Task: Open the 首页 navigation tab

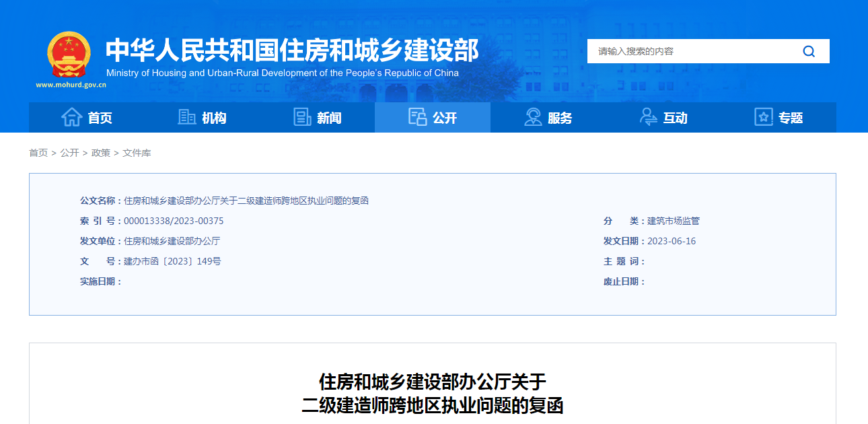Action: click(100, 118)
